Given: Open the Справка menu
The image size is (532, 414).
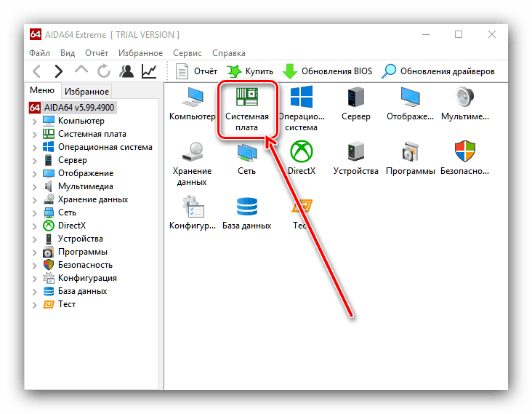Looking at the screenshot, I should pyautogui.click(x=229, y=53).
